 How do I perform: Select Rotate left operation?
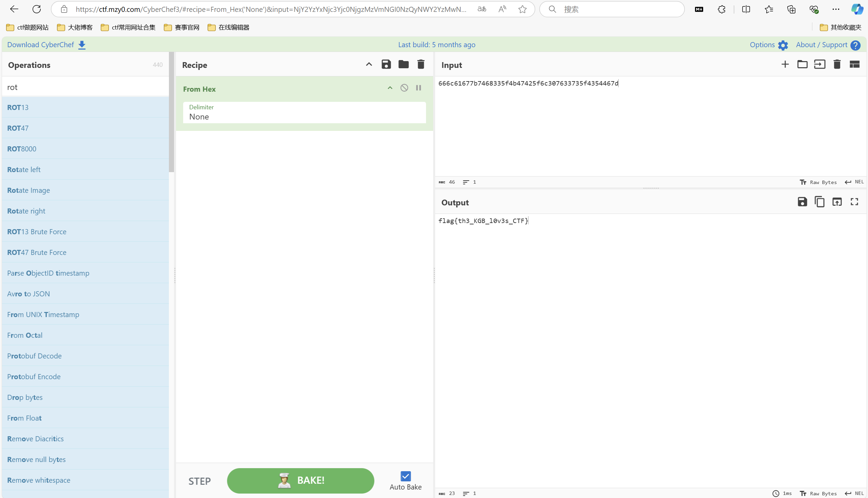(85, 169)
